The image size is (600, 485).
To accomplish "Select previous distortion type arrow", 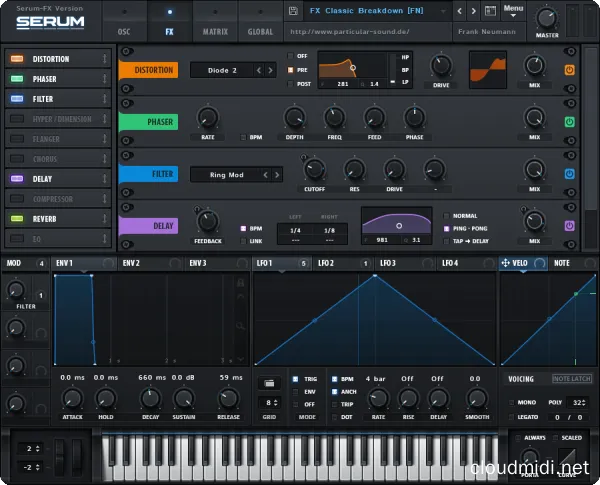I will pyautogui.click(x=259, y=70).
